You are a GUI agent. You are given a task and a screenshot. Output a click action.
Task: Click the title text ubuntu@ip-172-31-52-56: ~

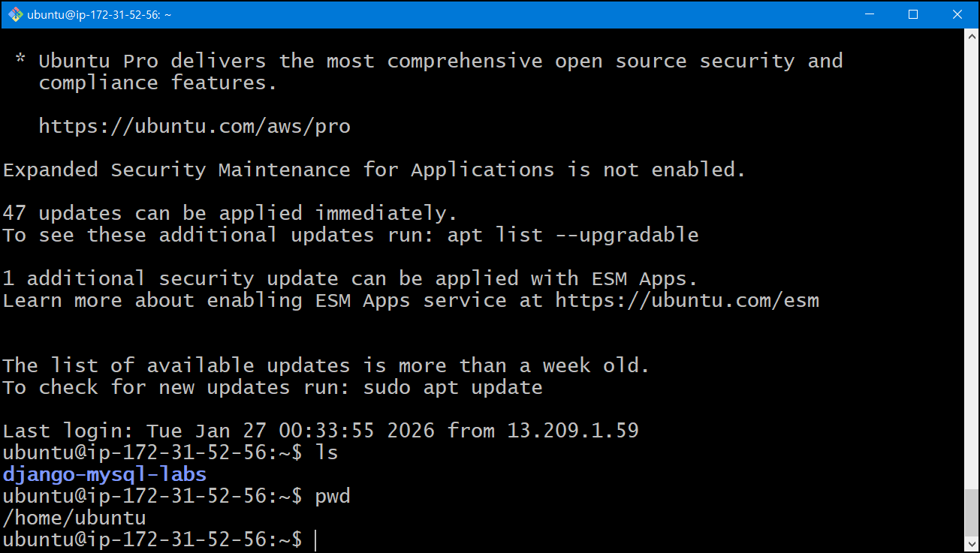point(99,14)
